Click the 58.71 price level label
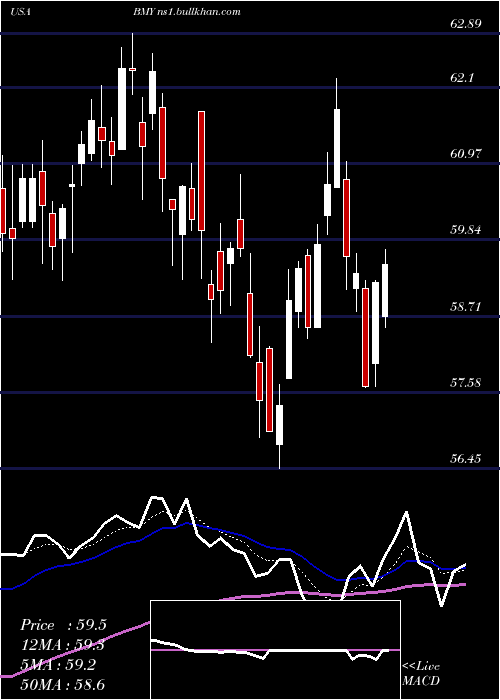 pos(466,306)
